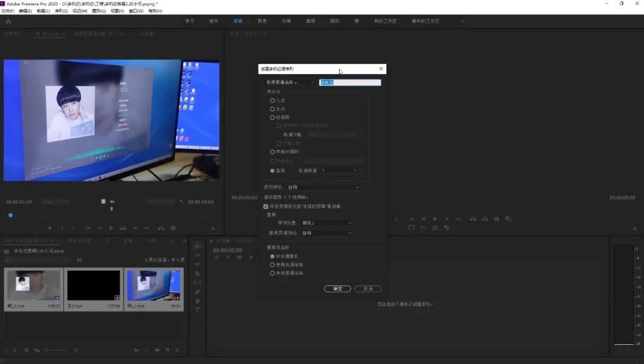
Task: Step back one frame in Source monitor
Action: 100,228
